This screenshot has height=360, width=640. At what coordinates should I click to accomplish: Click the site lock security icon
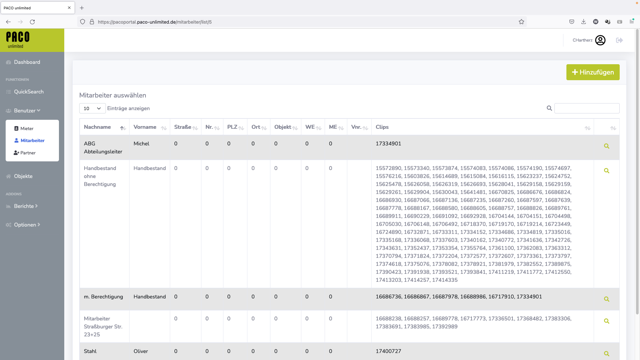click(92, 22)
